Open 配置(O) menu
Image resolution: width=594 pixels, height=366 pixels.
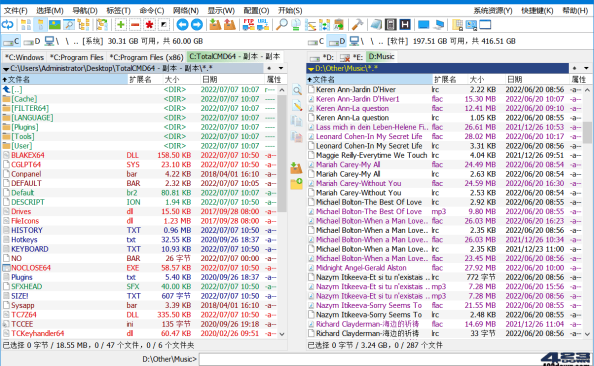point(256,11)
